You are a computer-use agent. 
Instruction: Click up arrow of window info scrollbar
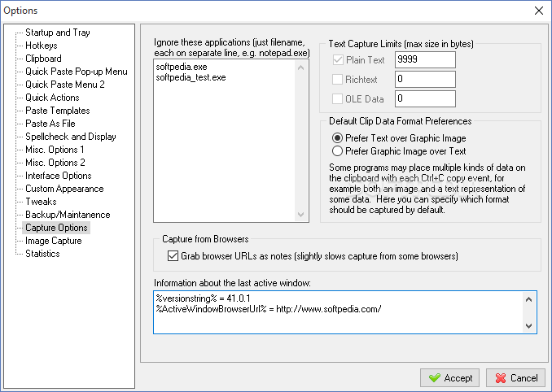click(528, 299)
